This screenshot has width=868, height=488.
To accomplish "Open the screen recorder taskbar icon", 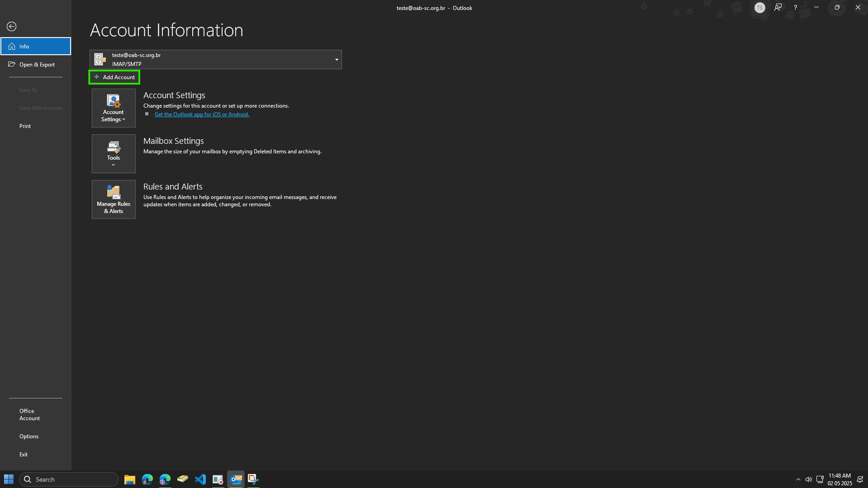I will click(218, 479).
